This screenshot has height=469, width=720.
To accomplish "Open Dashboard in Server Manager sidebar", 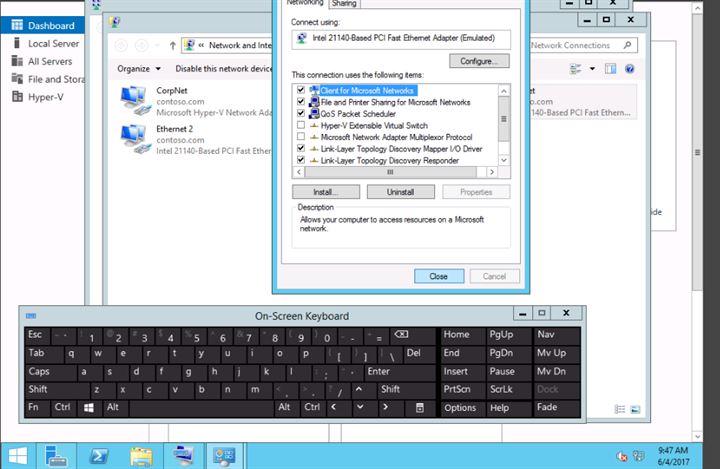I will [x=42, y=26].
